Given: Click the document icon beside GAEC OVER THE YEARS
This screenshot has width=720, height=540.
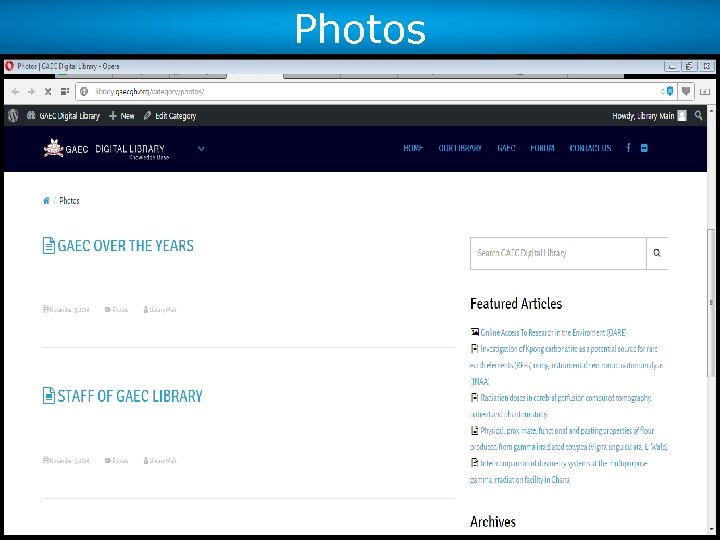Looking at the screenshot, I should (49, 246).
